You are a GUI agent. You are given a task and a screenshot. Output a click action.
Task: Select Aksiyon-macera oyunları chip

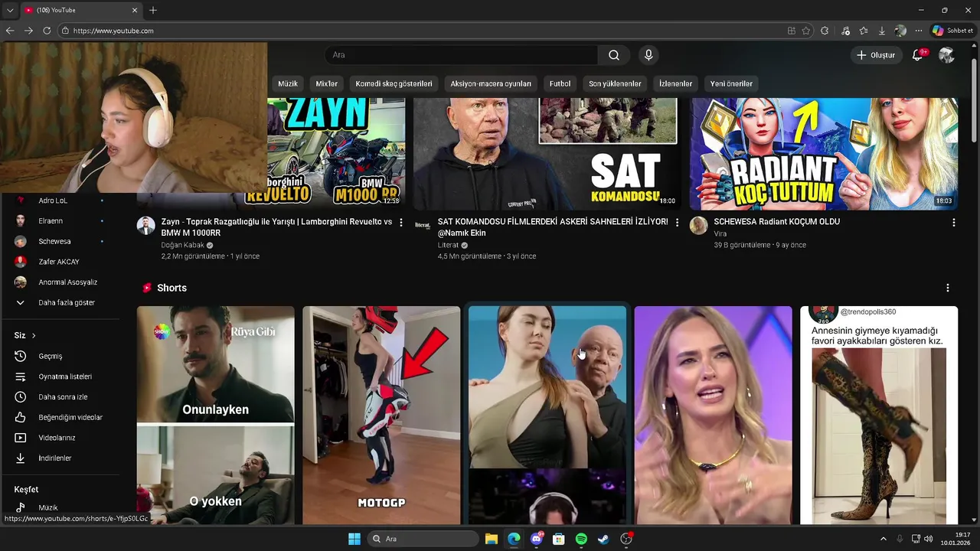pyautogui.click(x=491, y=83)
